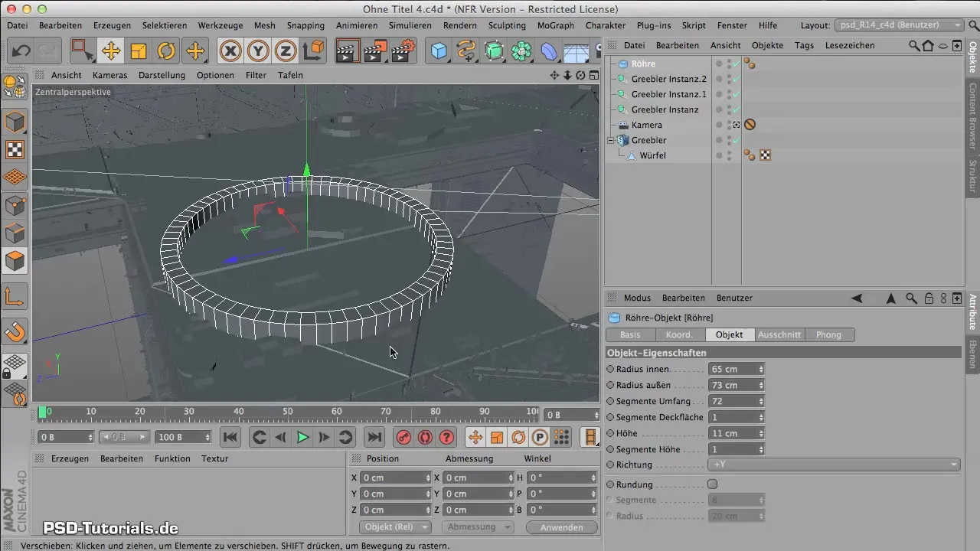Viewport: 980px width, 551px height.
Task: Tick the Rundung checkbox
Action: pos(713,484)
